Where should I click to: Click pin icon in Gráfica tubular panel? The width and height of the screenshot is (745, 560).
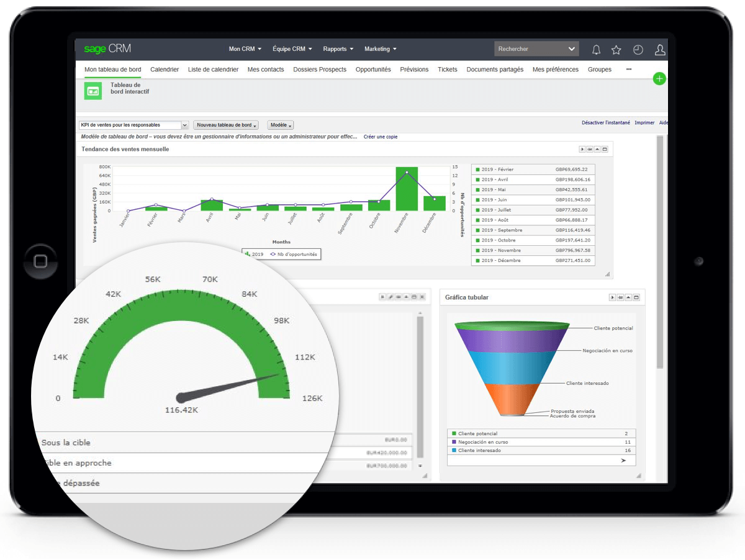[620, 298]
